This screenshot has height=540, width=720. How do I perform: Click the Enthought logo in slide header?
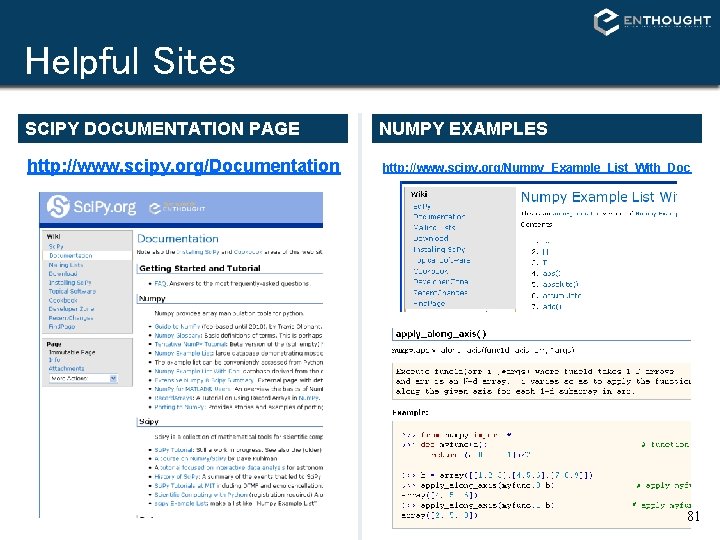click(x=652, y=21)
